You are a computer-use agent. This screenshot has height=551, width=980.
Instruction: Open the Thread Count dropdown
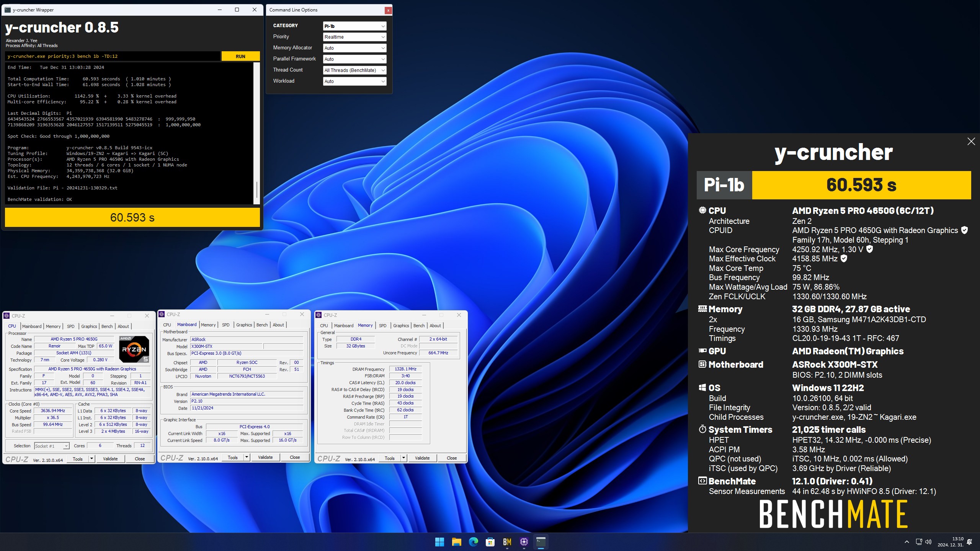pyautogui.click(x=354, y=70)
